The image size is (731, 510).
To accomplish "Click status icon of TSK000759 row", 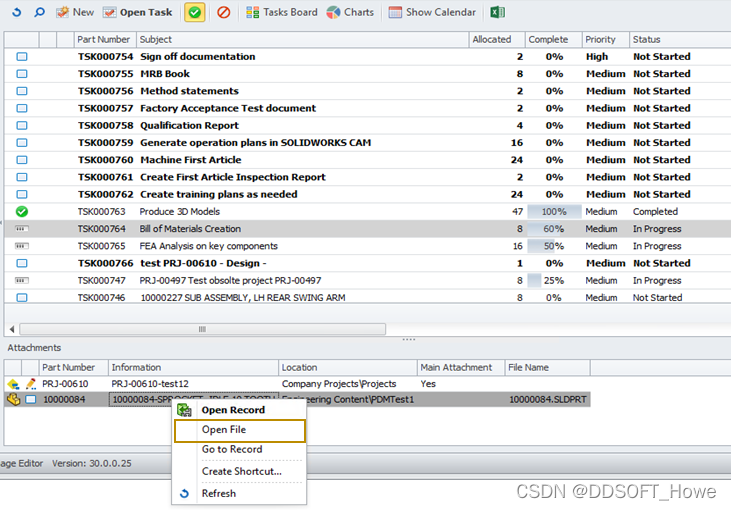I will click(22, 143).
